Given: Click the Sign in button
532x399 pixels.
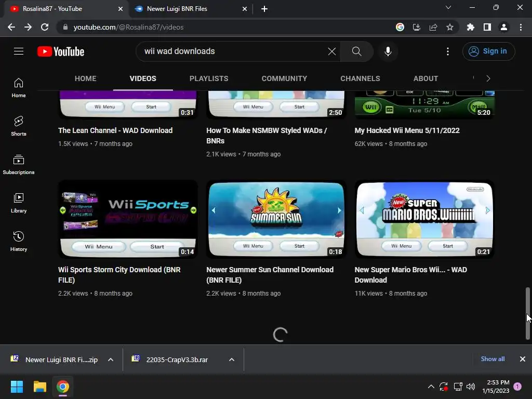Looking at the screenshot, I should click(x=488, y=51).
